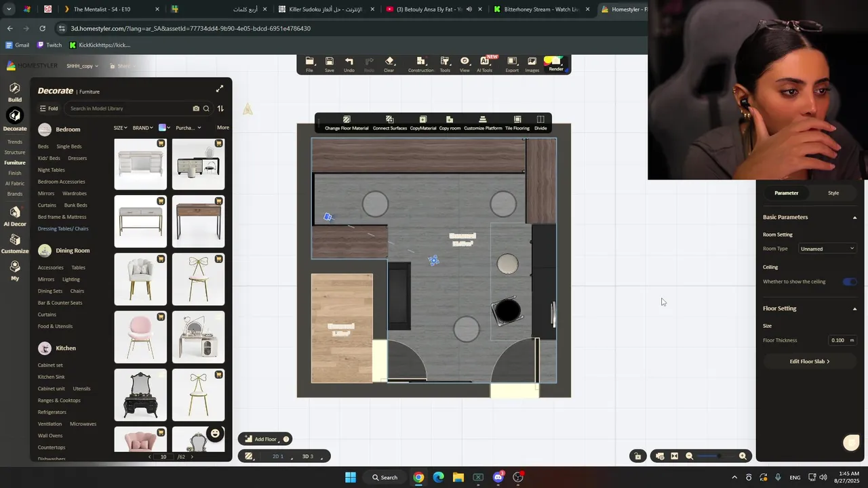Click the Divide room tool
The image size is (868, 488).
[540, 123]
